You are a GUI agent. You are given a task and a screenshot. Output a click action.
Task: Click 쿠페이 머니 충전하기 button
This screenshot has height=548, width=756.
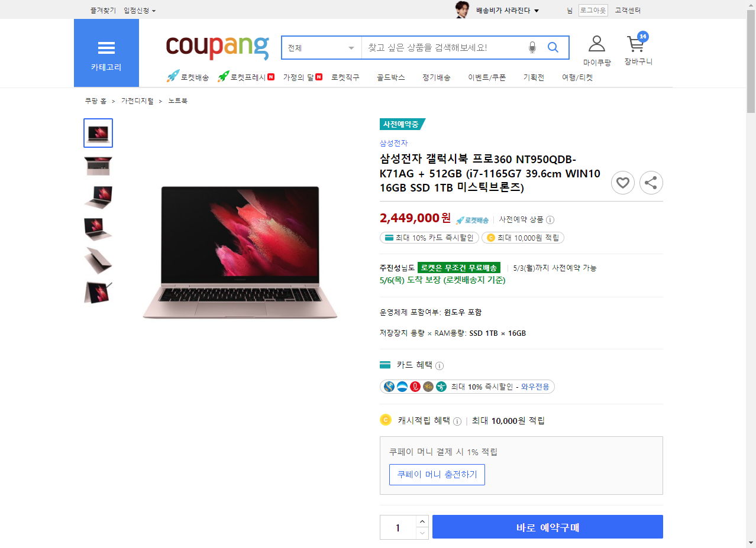click(437, 475)
